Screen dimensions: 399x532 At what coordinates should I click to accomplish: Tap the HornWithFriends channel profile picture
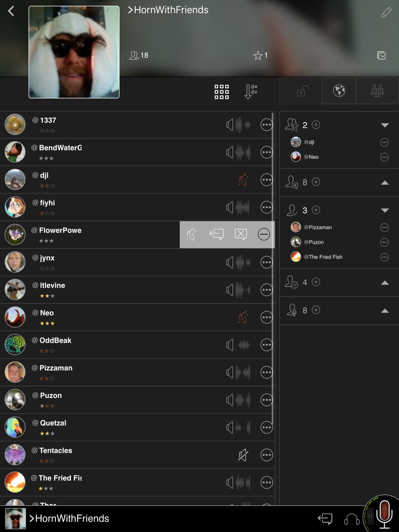pyautogui.click(x=74, y=52)
